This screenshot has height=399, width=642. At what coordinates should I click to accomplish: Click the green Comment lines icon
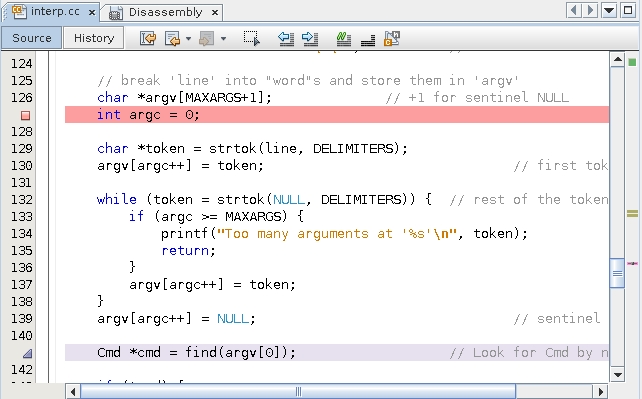(x=343, y=38)
